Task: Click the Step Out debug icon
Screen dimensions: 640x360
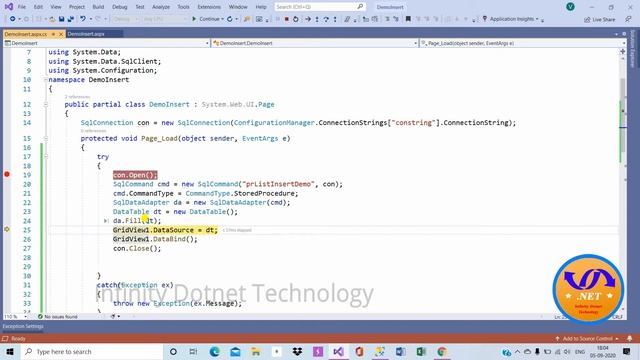Action: [335, 19]
